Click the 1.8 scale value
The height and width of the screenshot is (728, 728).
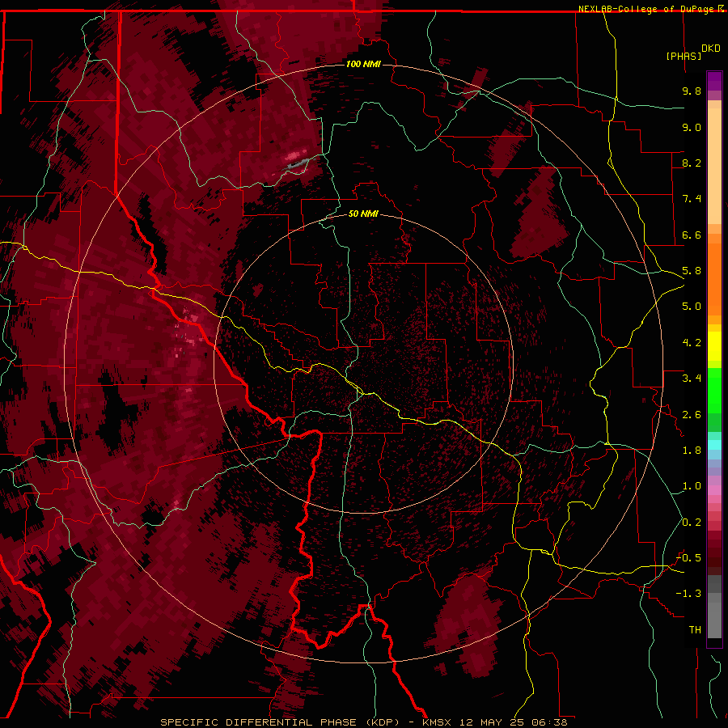(692, 451)
